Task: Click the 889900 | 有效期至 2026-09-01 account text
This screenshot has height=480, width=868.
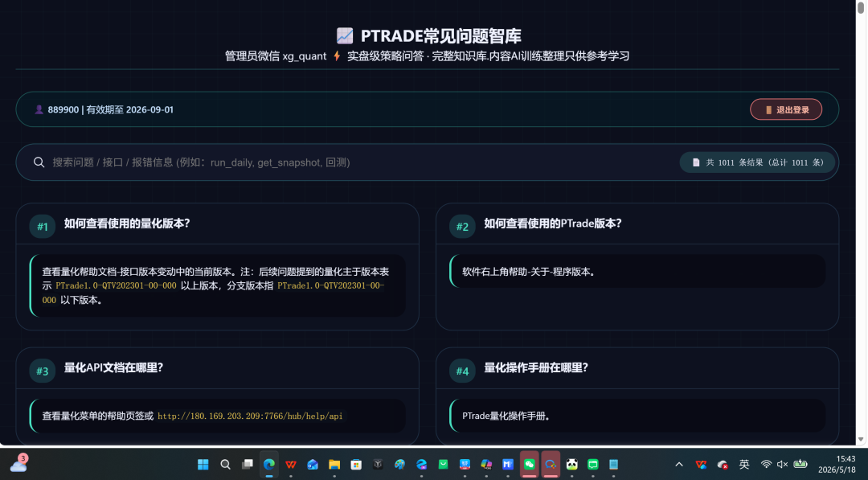Action: pos(110,109)
